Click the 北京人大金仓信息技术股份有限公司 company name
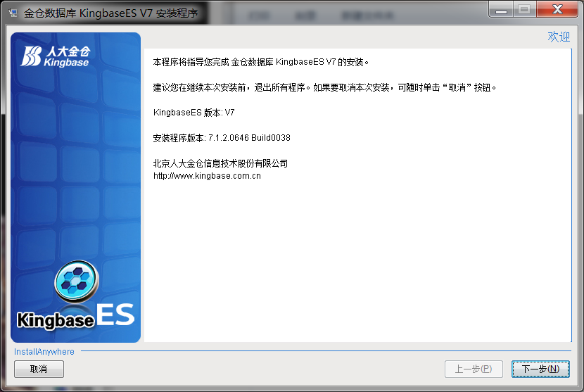The height and width of the screenshot is (392, 584). [x=220, y=163]
